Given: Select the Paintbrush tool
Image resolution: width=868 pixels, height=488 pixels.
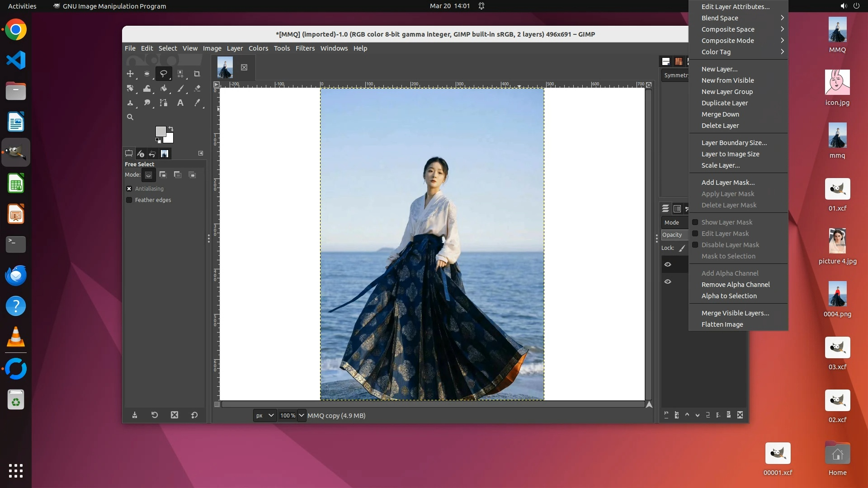Looking at the screenshot, I should [x=180, y=89].
